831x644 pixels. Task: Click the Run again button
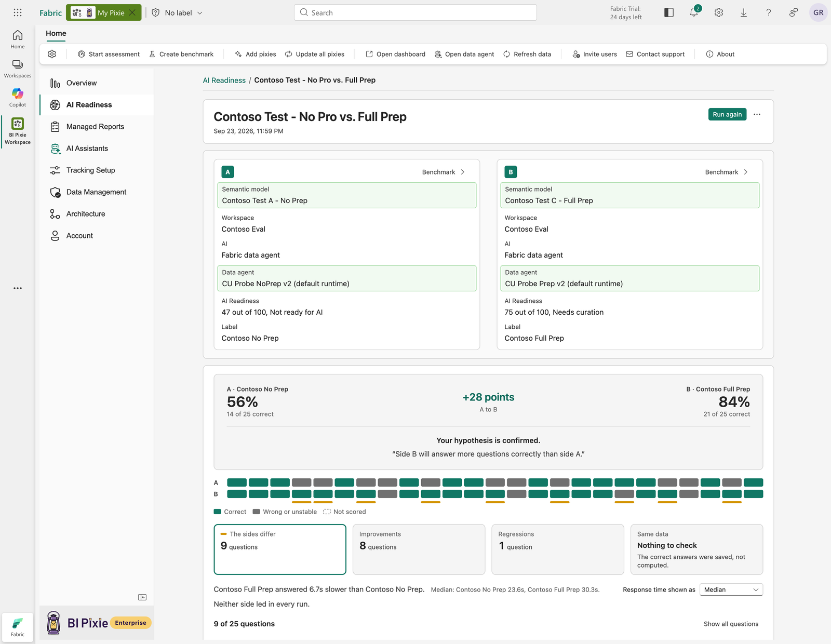tap(727, 114)
